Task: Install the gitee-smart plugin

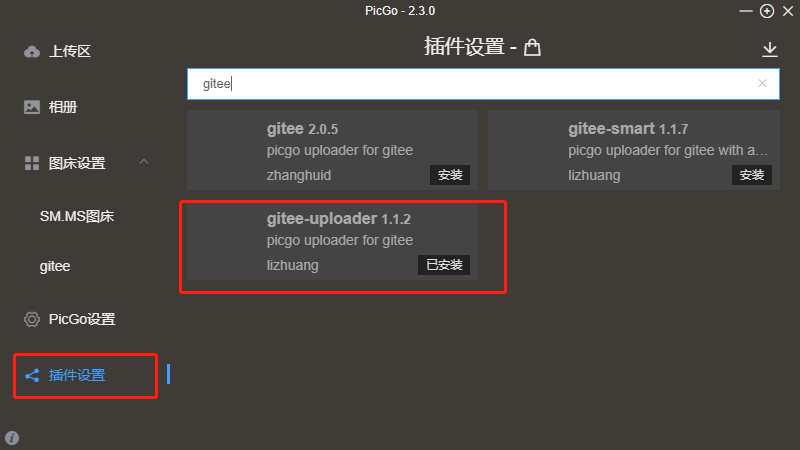Action: pyautogui.click(x=752, y=175)
